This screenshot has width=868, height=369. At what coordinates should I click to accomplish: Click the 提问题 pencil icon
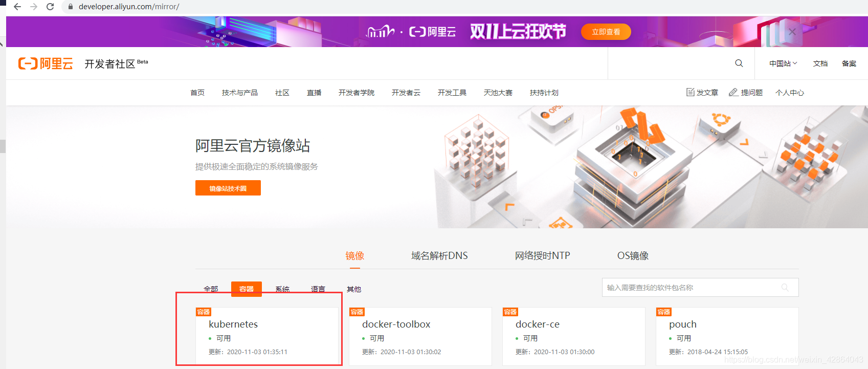tap(733, 92)
